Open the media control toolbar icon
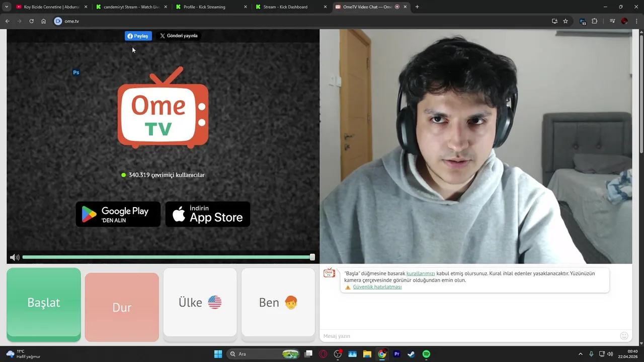644x362 pixels. (x=612, y=21)
